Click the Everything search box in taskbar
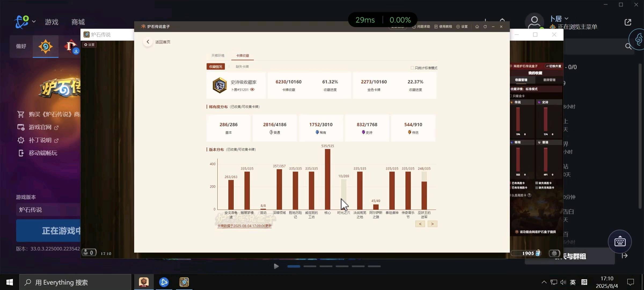The height and width of the screenshot is (290, 644). click(x=75, y=282)
